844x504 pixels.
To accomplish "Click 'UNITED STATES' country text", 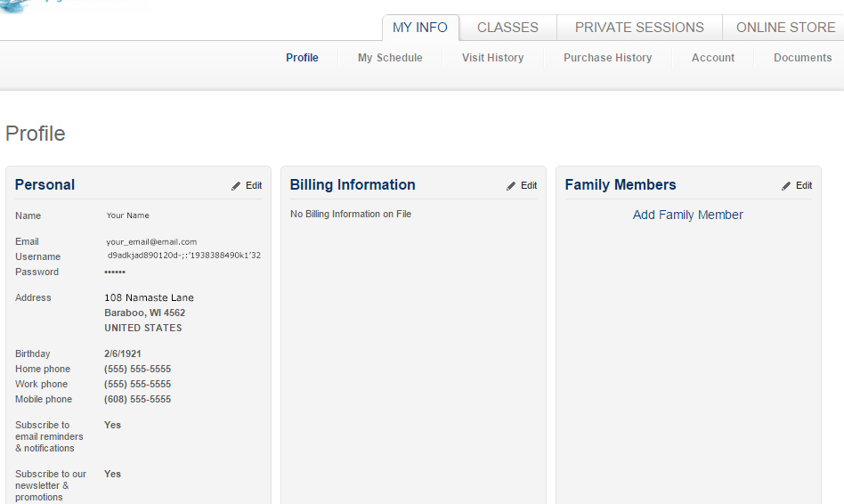I will coord(143,328).
